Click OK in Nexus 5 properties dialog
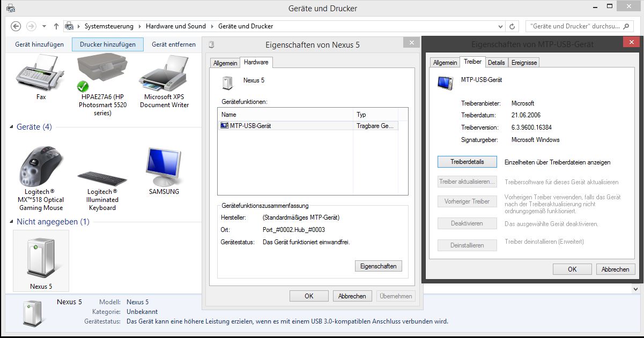 pyautogui.click(x=309, y=296)
